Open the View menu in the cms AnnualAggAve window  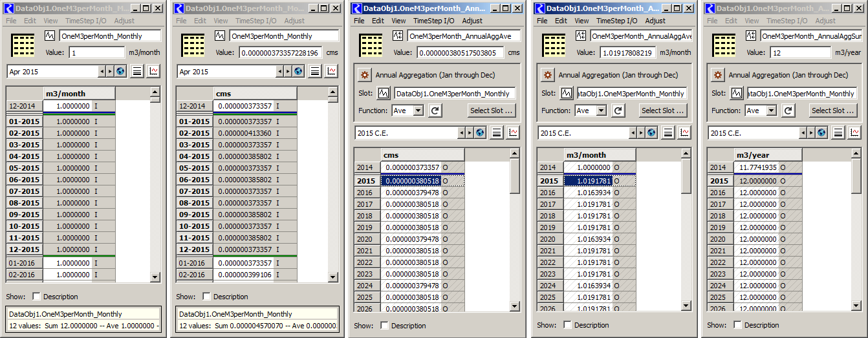click(x=397, y=21)
